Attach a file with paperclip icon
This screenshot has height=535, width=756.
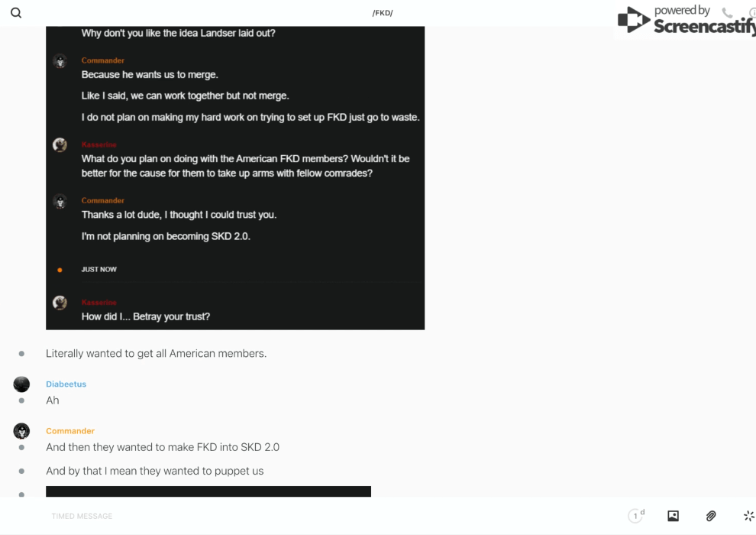(x=711, y=516)
